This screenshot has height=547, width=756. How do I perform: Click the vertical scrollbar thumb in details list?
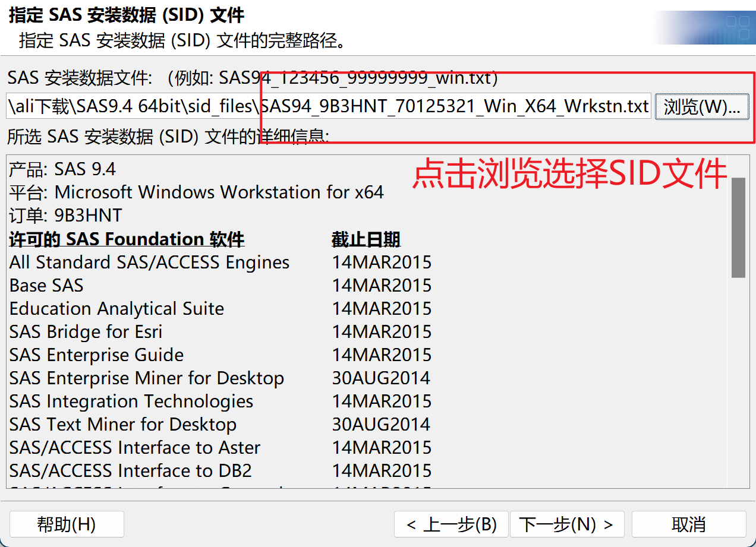point(738,227)
